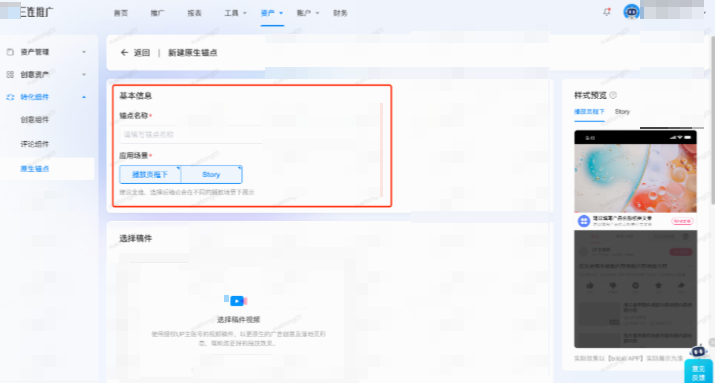Viewport: 715px width, 383px height.
Task: Click the help icon beside 样式预览
Action: point(613,95)
